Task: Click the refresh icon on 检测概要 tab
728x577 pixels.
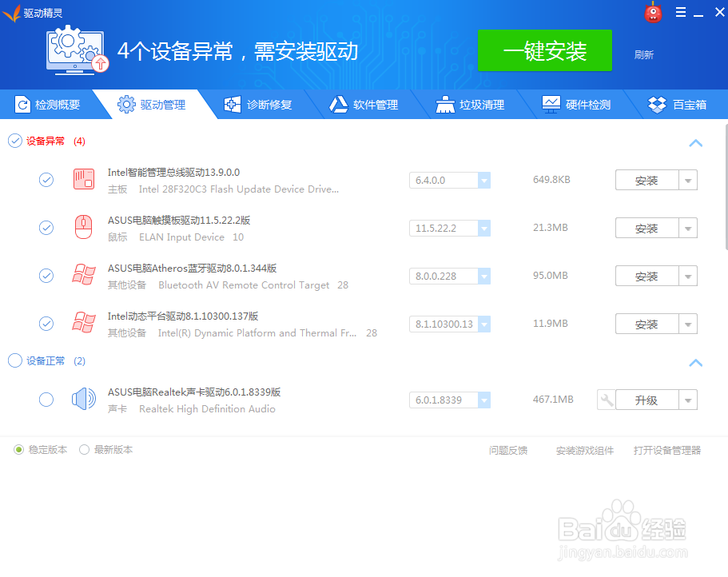Action: pos(22,105)
